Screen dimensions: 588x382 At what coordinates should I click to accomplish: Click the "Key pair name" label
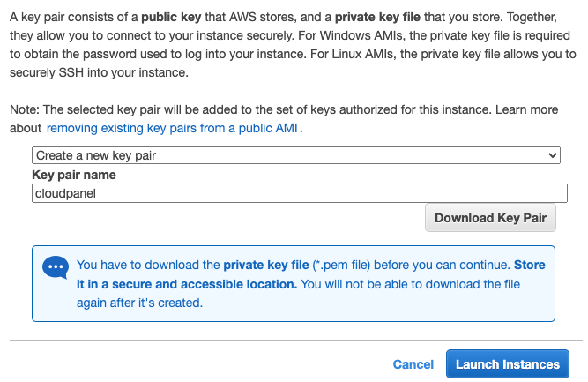(x=74, y=175)
